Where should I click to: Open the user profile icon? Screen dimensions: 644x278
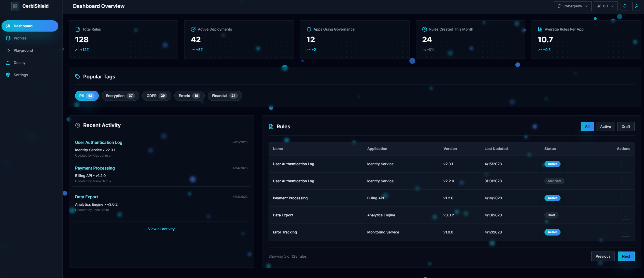(637, 6)
